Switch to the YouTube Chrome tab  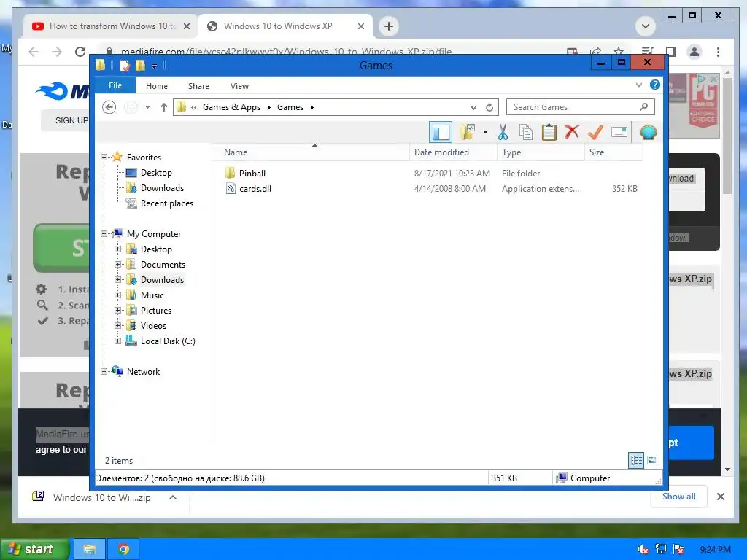pos(111,26)
